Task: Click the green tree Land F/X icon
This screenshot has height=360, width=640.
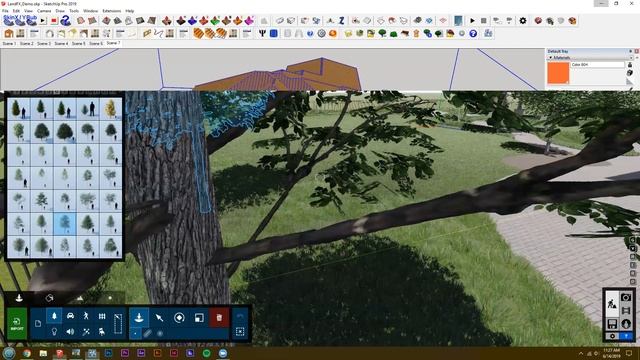Action: (382, 33)
